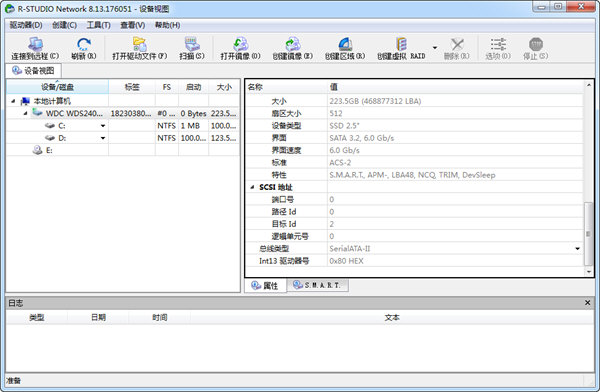This screenshot has width=600, height=392.
Task: Collapse the 本地计算机 tree node
Action: (13, 101)
